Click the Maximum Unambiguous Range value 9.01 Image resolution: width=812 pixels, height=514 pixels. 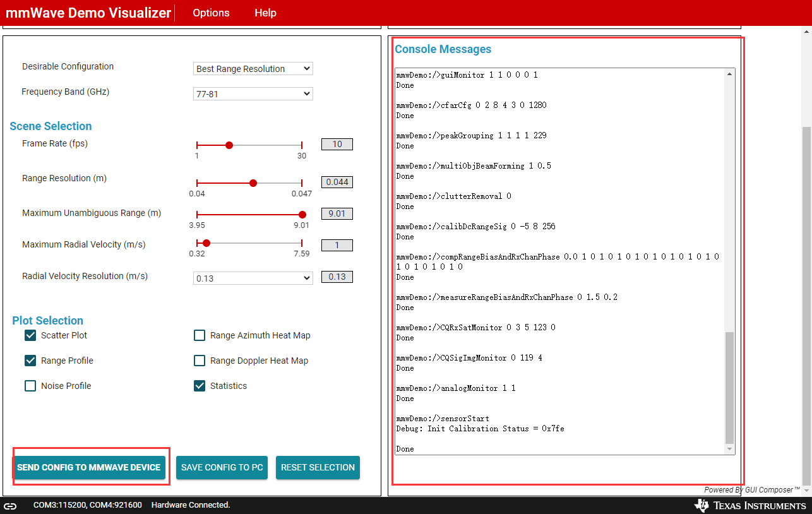[x=337, y=213]
